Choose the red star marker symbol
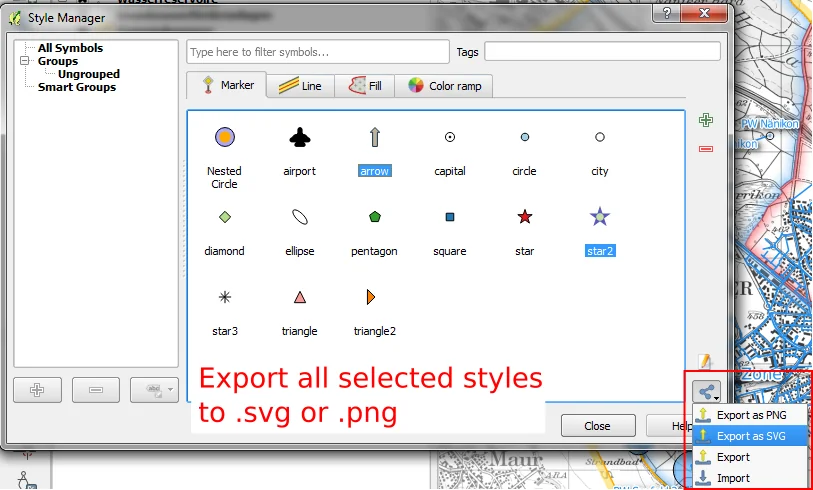This screenshot has width=813, height=490. click(x=524, y=216)
